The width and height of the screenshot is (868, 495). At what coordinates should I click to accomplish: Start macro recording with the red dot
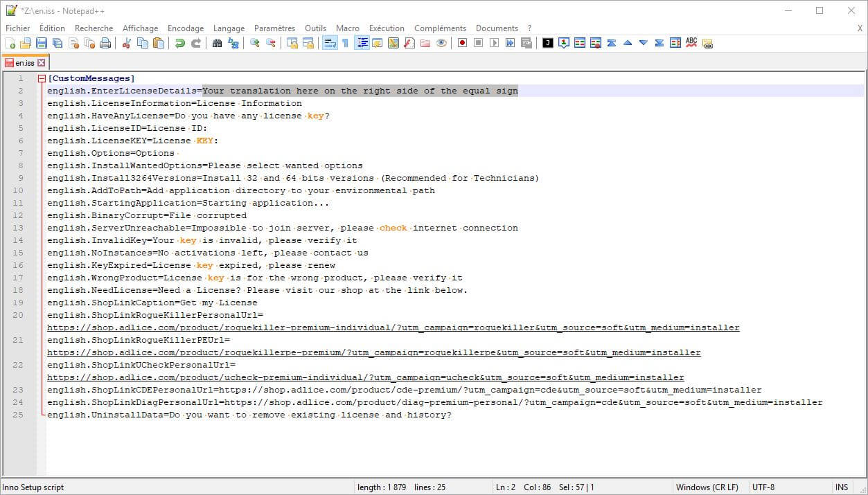point(462,44)
